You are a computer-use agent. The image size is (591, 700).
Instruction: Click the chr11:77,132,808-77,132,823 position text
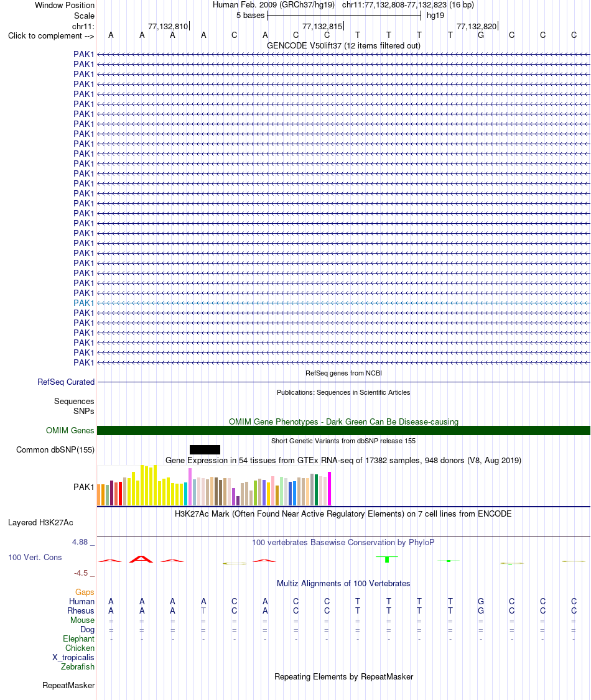point(408,5)
